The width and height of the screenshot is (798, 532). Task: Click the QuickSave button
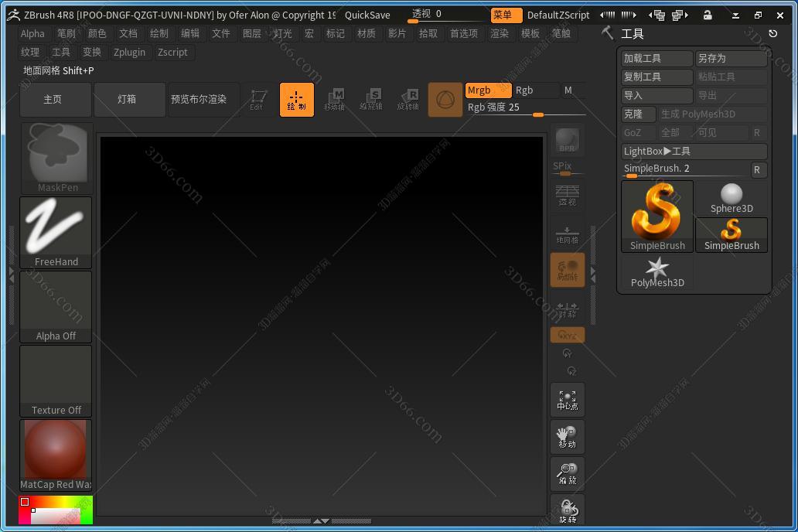pos(367,15)
